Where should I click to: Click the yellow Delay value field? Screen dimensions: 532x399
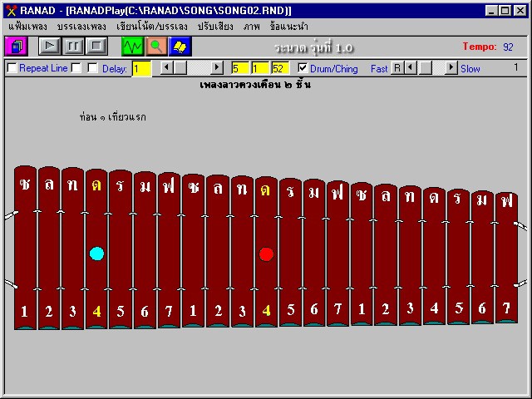pyautogui.click(x=141, y=69)
